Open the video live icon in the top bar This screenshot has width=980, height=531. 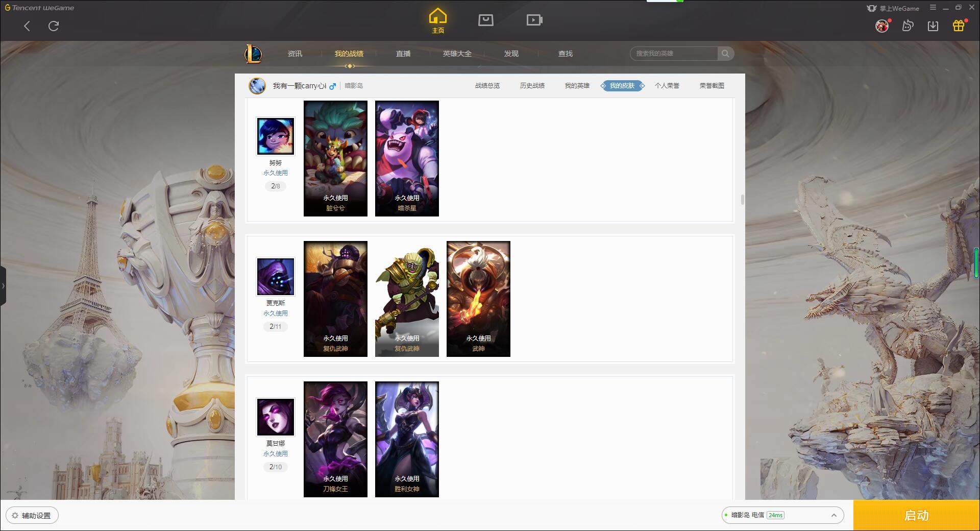coord(534,20)
